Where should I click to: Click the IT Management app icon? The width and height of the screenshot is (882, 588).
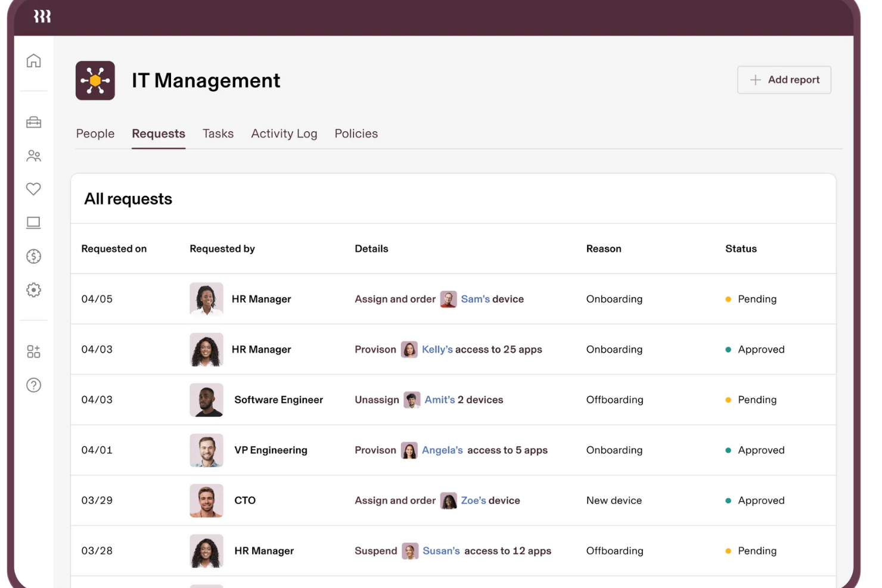coord(95,80)
